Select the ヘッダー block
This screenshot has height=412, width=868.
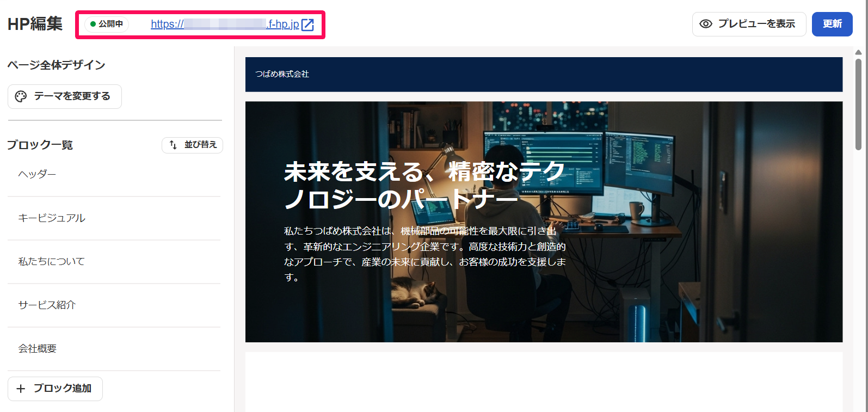(x=114, y=174)
